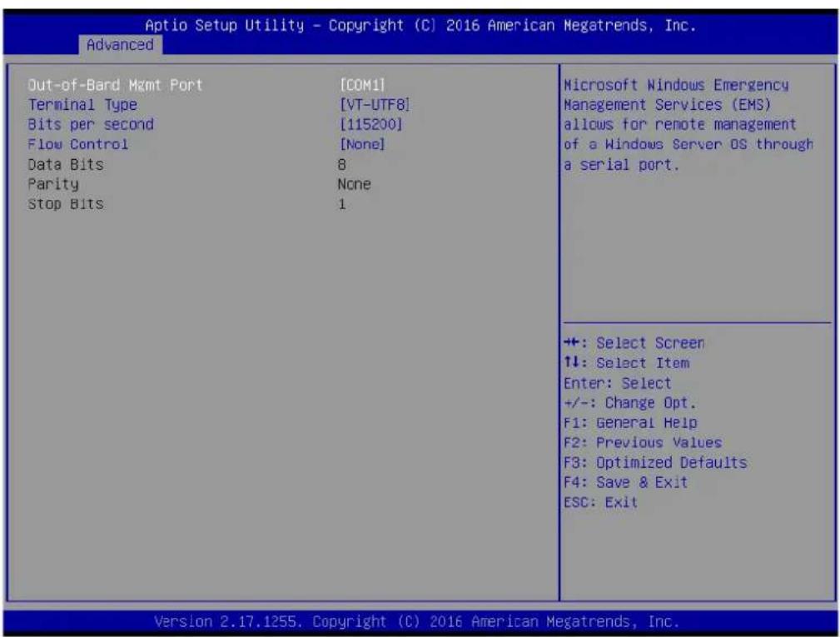Click the ESC: Exit hint
This screenshot has height=637, width=840.
[x=600, y=503]
